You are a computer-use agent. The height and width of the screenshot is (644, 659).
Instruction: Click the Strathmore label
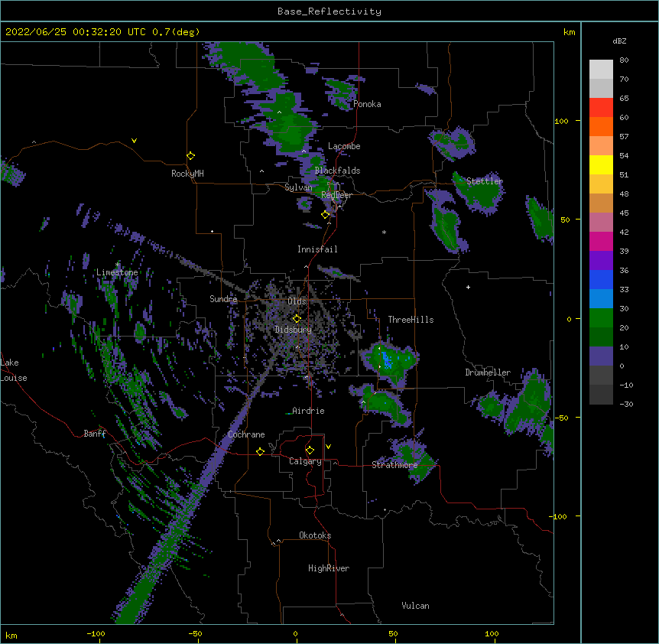[394, 465]
